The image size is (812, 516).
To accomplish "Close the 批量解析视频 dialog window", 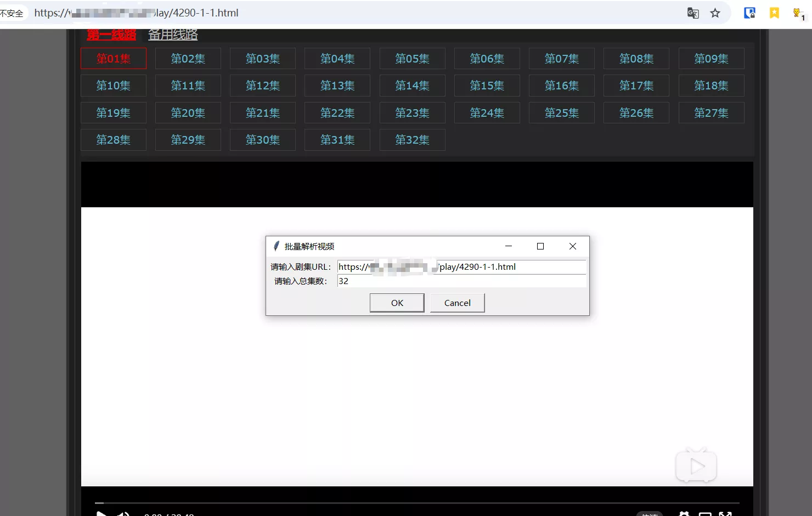I will tap(573, 246).
